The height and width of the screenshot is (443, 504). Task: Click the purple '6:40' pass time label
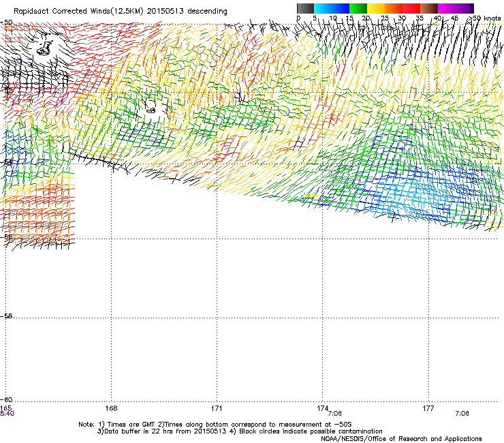pos(7,414)
